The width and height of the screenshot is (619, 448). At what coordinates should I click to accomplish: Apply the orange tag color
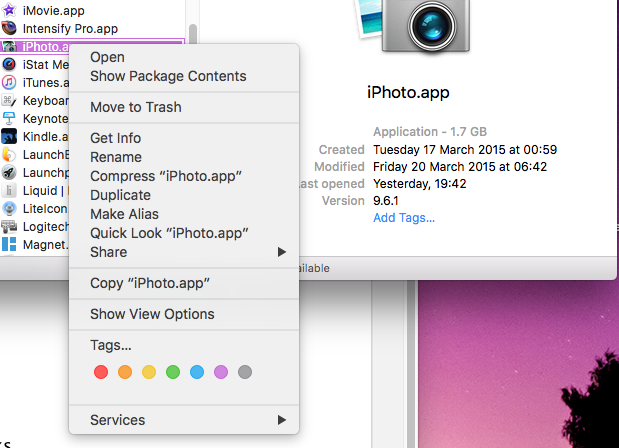[x=125, y=372]
